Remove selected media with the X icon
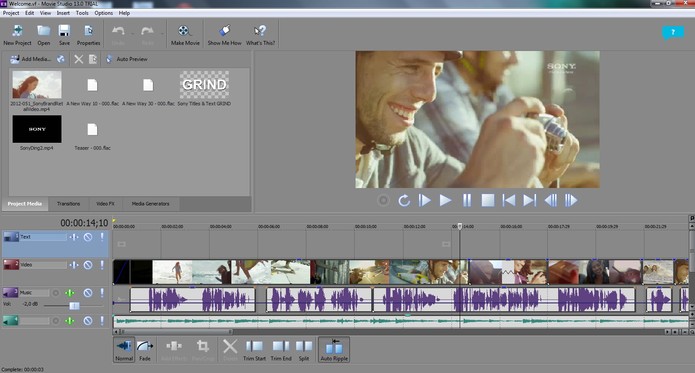The image size is (695, 373). pyautogui.click(x=78, y=59)
